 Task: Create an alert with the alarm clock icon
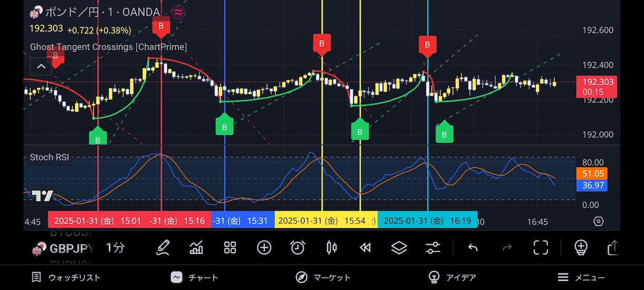[298, 247]
